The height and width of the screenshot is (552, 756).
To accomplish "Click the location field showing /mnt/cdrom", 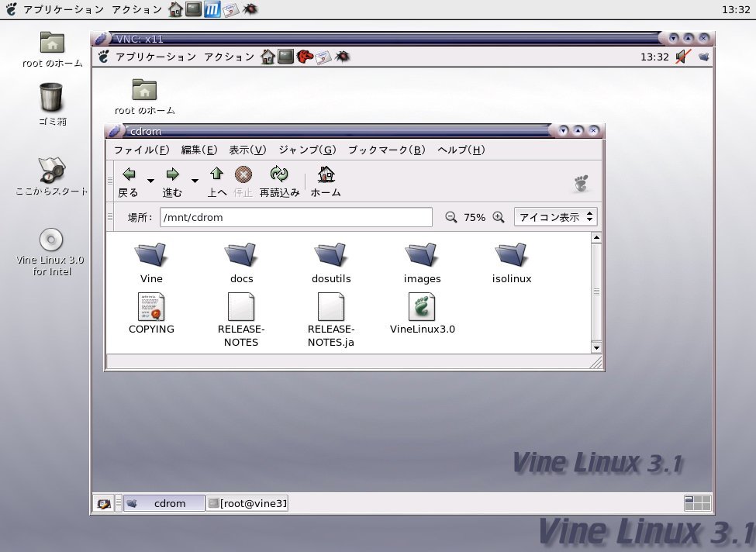I will 296,217.
